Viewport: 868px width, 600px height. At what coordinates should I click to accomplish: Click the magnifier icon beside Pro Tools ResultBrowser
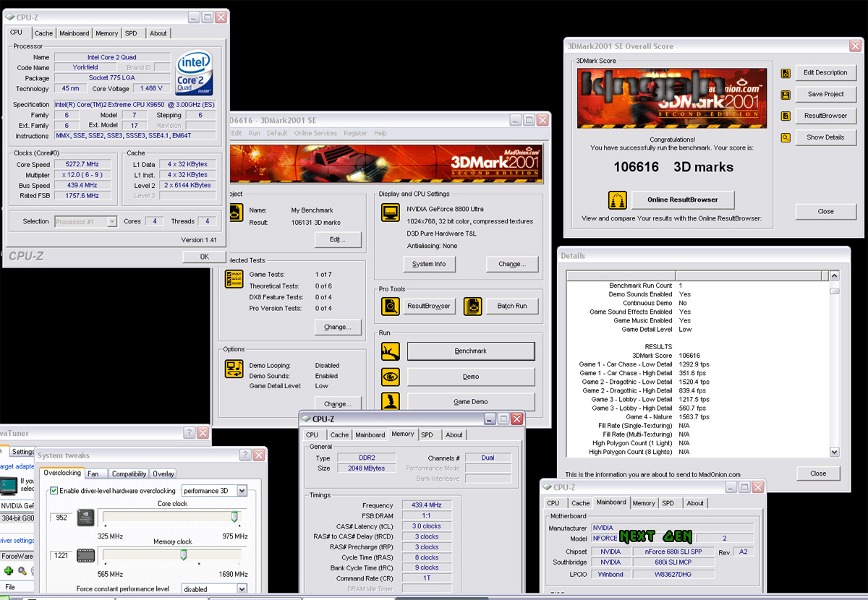pos(391,306)
